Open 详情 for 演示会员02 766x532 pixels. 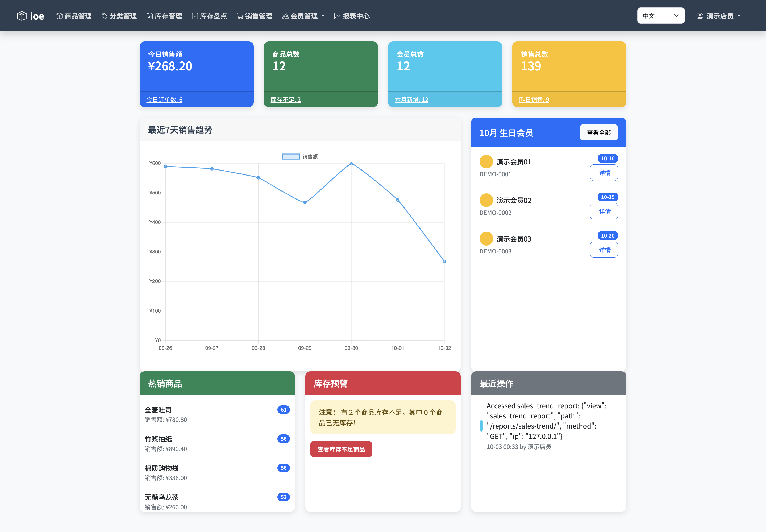[x=604, y=211]
